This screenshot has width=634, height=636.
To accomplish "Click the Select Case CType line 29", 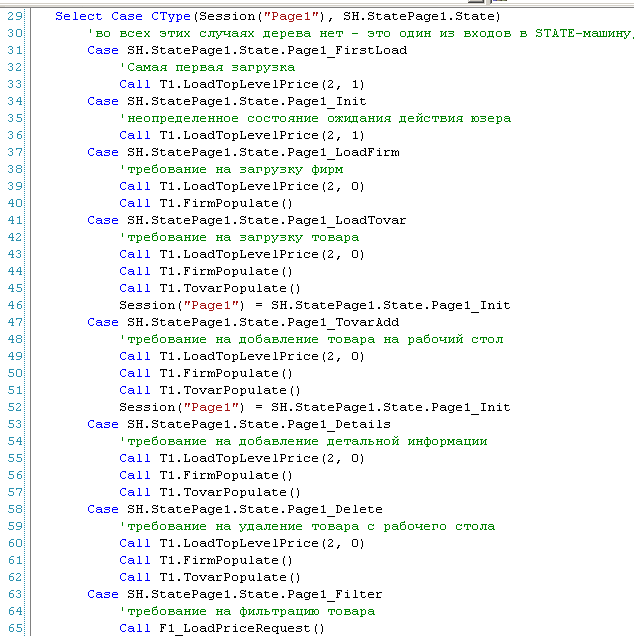I will (278, 16).
